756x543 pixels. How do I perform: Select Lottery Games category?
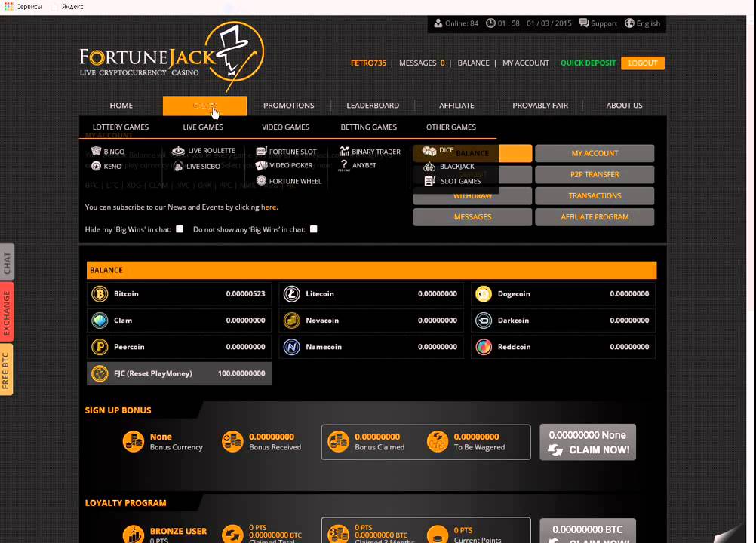click(121, 127)
